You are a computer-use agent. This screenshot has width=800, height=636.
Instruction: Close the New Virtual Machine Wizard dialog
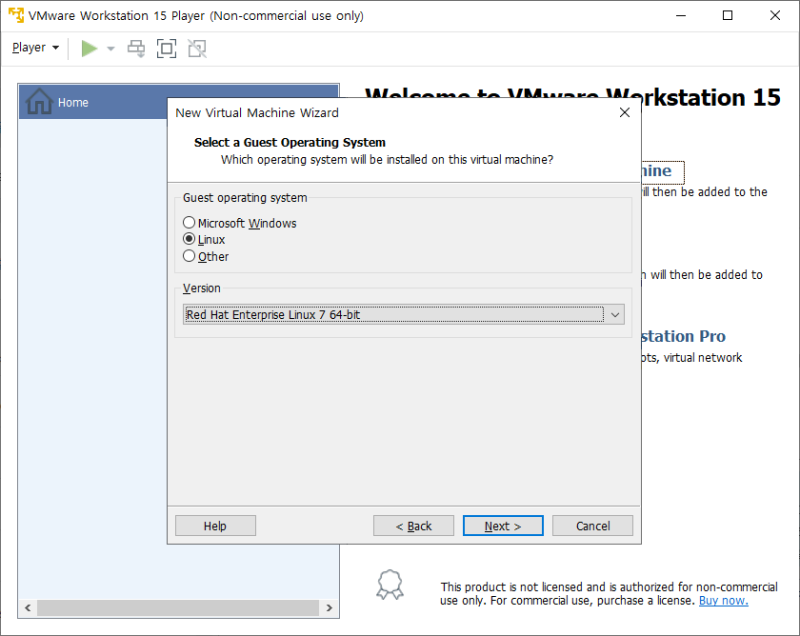pyautogui.click(x=624, y=112)
